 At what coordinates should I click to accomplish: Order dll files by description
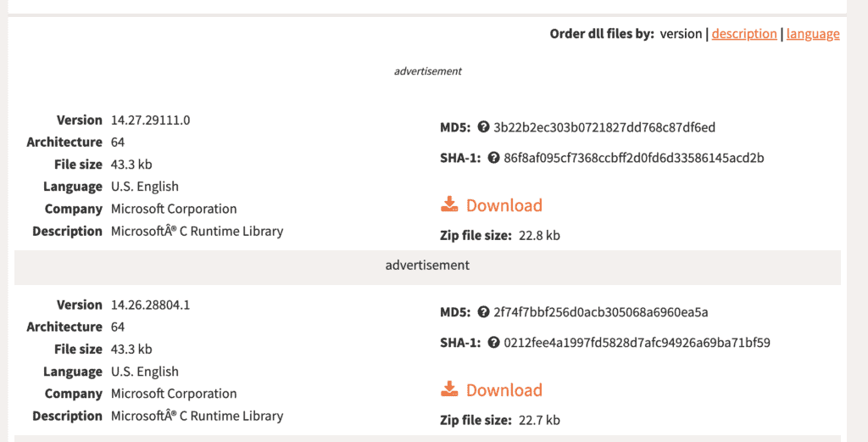[744, 34]
